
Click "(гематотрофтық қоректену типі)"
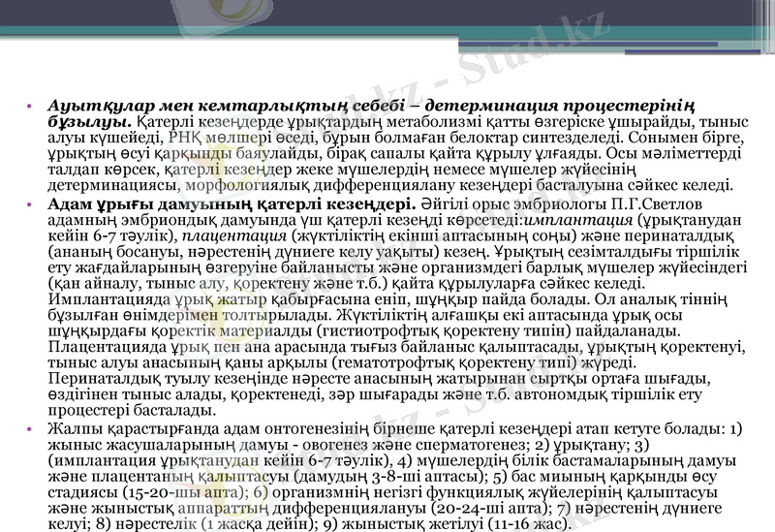pyautogui.click(x=454, y=362)
